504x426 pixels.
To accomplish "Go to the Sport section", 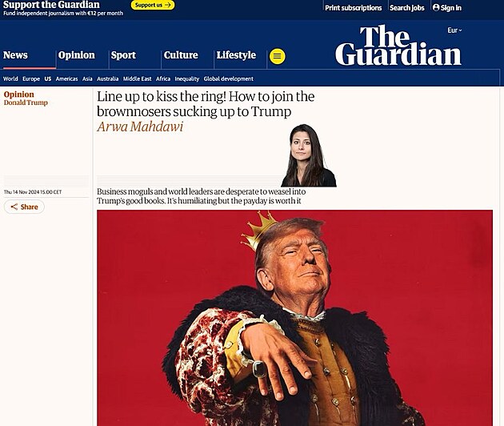I will [123, 55].
